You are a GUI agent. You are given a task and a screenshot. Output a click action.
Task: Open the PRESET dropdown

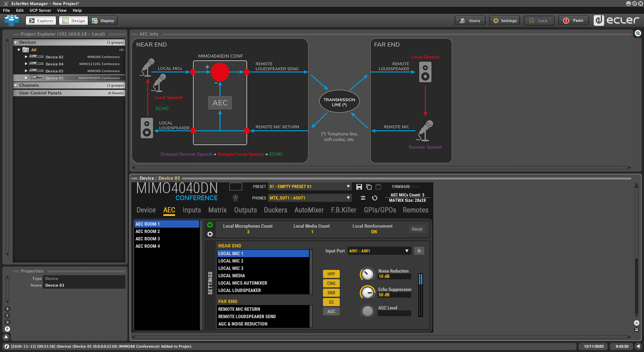pyautogui.click(x=310, y=187)
